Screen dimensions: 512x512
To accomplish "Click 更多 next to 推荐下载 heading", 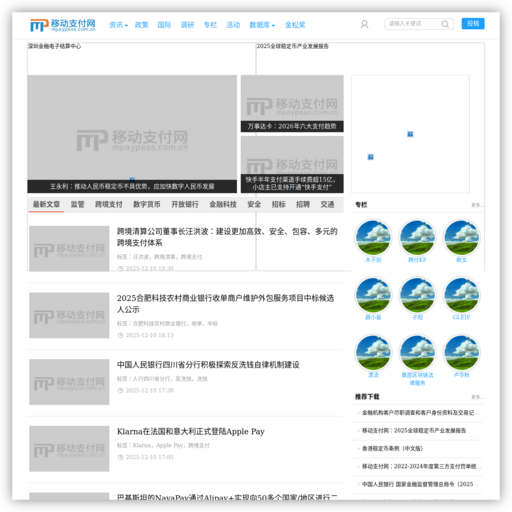I will pyautogui.click(x=477, y=397).
